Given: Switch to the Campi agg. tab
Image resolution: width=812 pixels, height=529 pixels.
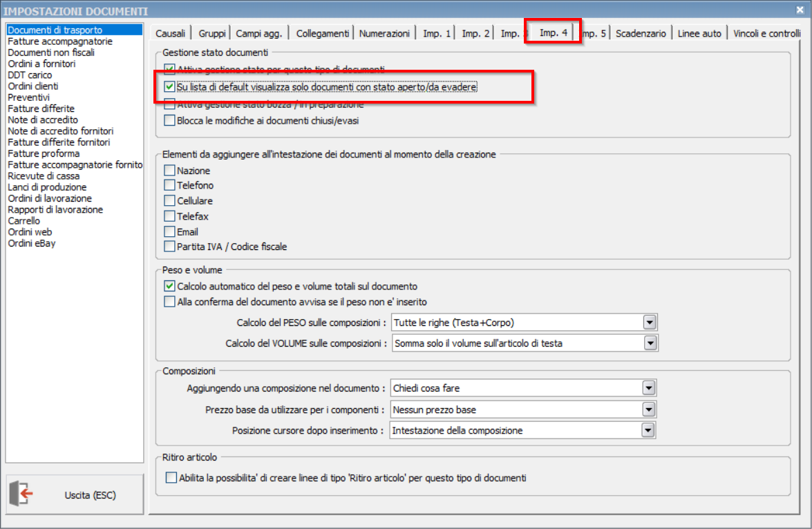Looking at the screenshot, I should (259, 33).
